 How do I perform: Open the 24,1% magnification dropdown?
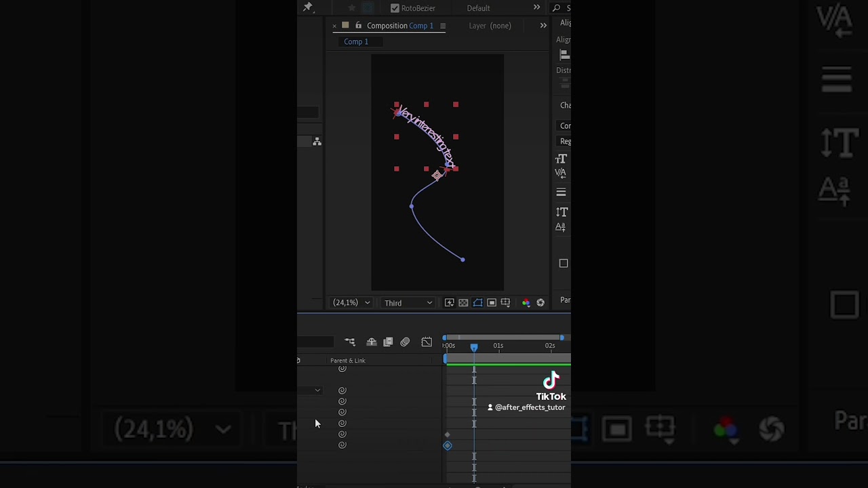[x=351, y=303]
